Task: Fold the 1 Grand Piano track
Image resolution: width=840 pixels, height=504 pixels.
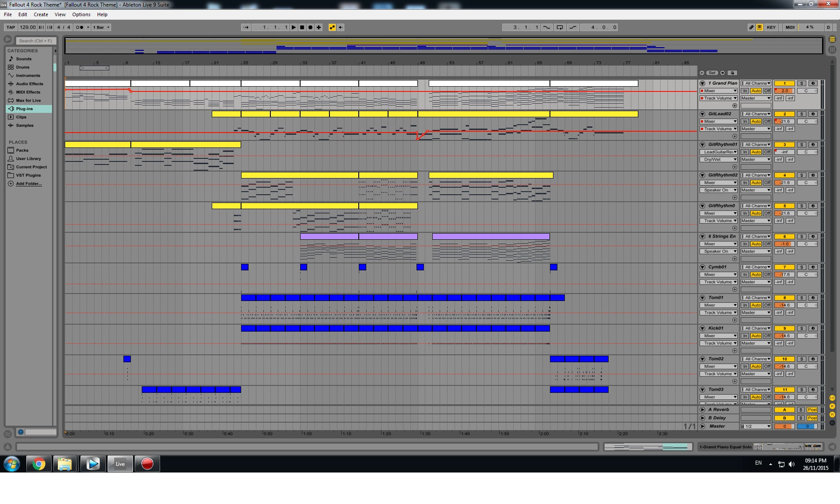Action: point(702,83)
